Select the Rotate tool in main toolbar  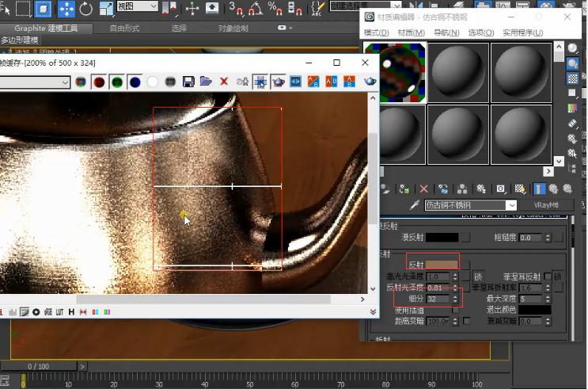(86, 9)
